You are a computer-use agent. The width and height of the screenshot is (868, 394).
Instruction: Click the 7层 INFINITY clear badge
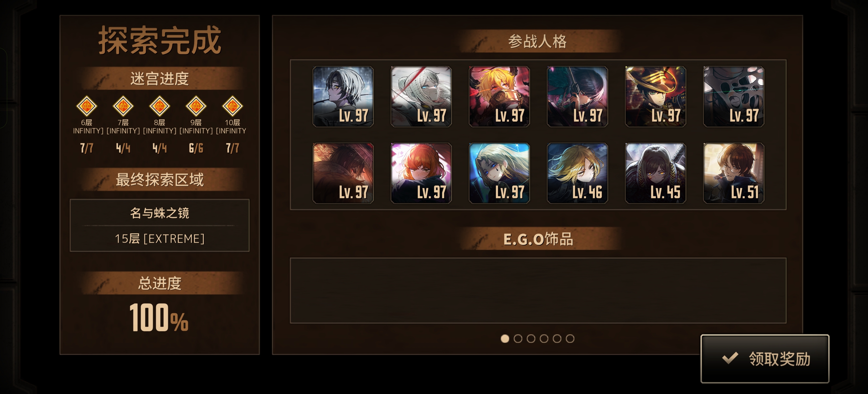(123, 106)
